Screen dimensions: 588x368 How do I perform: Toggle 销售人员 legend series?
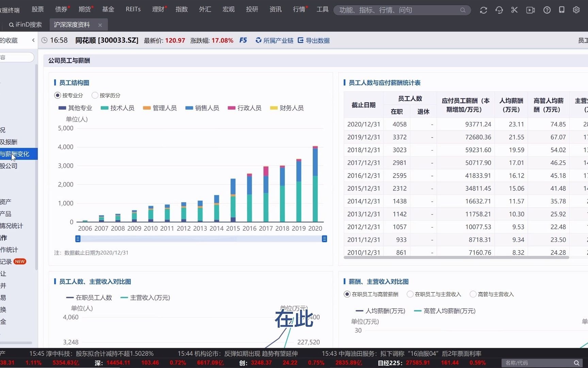tap(202, 108)
